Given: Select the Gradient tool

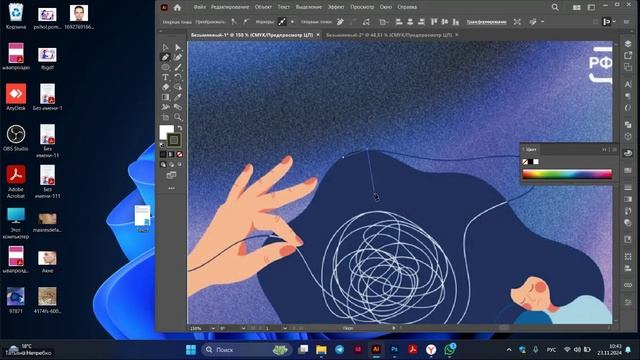Looking at the screenshot, I should [x=165, y=97].
